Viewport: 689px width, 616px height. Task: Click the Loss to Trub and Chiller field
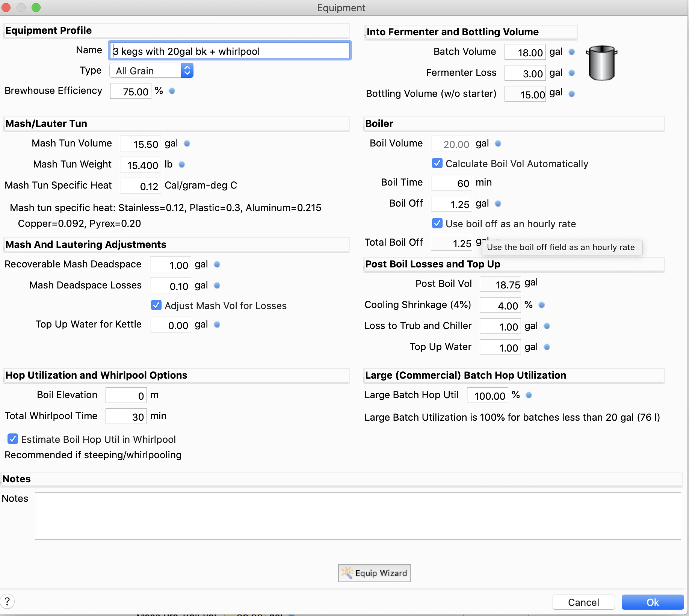tap(500, 326)
